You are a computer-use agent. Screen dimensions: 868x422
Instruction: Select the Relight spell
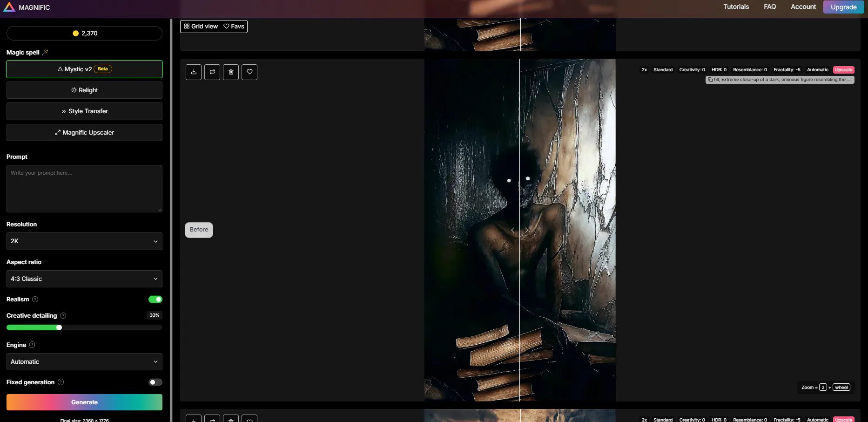(84, 90)
